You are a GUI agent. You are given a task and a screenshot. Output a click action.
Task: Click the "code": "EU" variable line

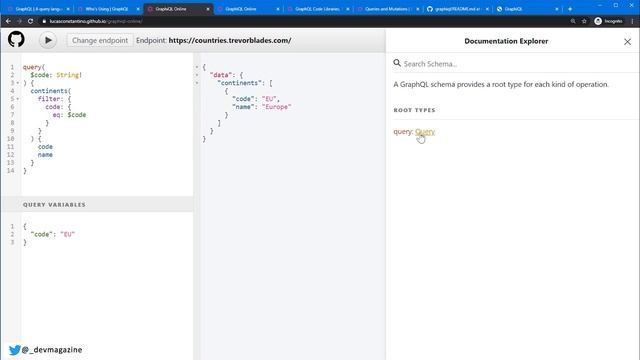pyautogui.click(x=53, y=234)
